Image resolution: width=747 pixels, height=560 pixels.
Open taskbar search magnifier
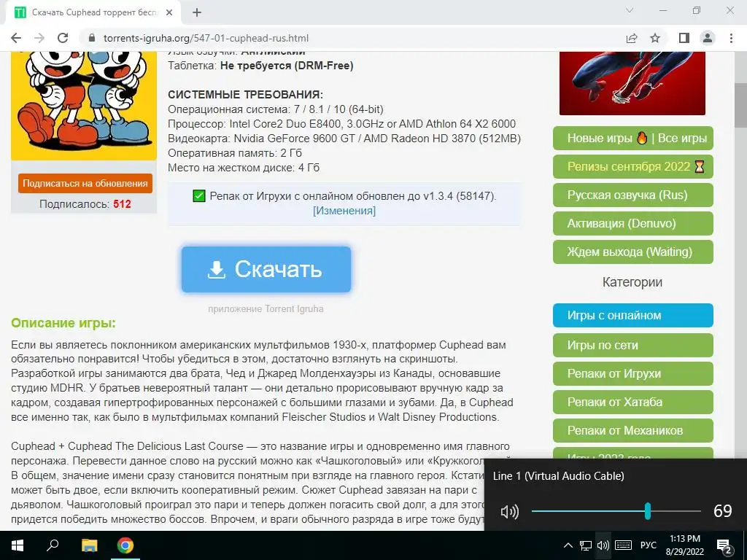(x=53, y=545)
